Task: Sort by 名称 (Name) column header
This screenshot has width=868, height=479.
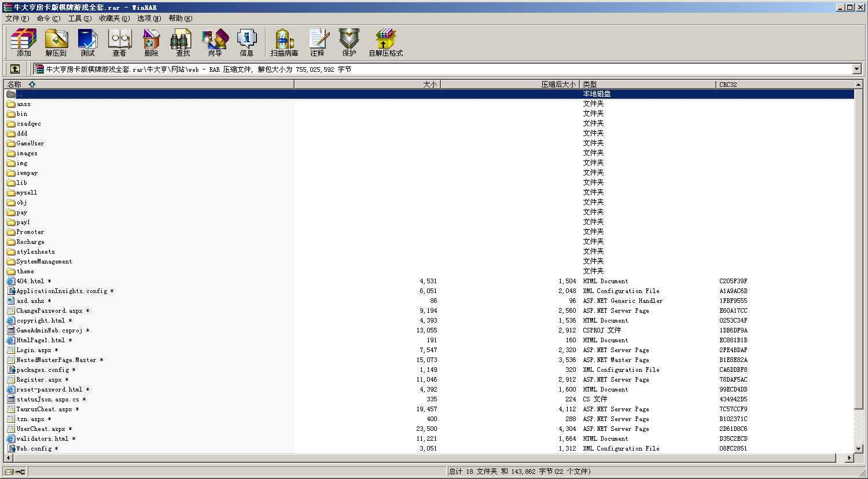Action: pyautogui.click(x=149, y=85)
